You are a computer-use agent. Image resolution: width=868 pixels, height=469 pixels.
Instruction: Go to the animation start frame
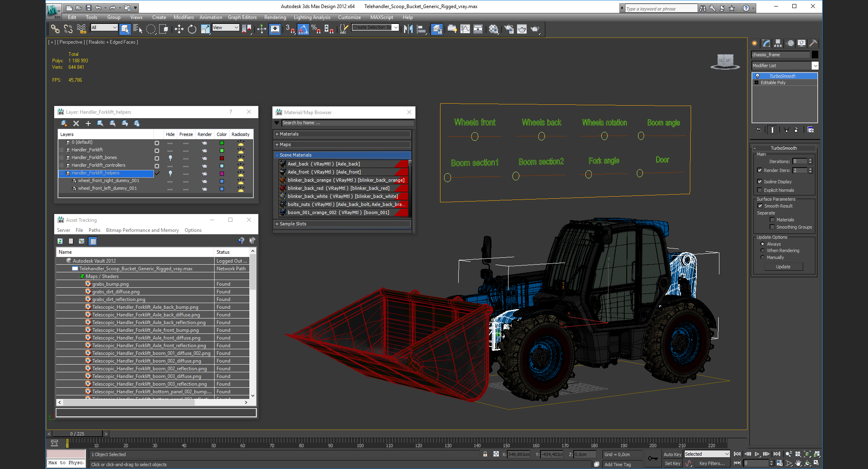coord(737,454)
